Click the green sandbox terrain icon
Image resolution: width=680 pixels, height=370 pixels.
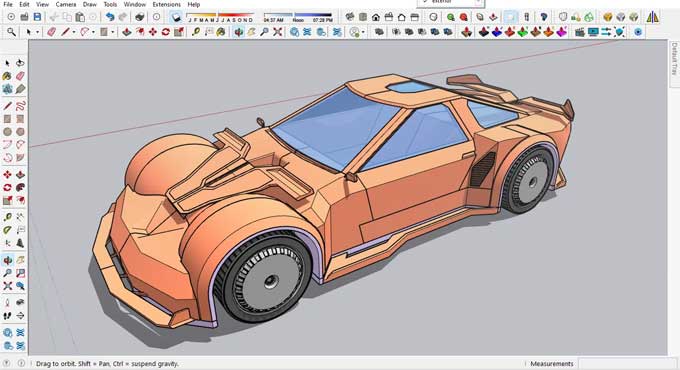pos(523,32)
